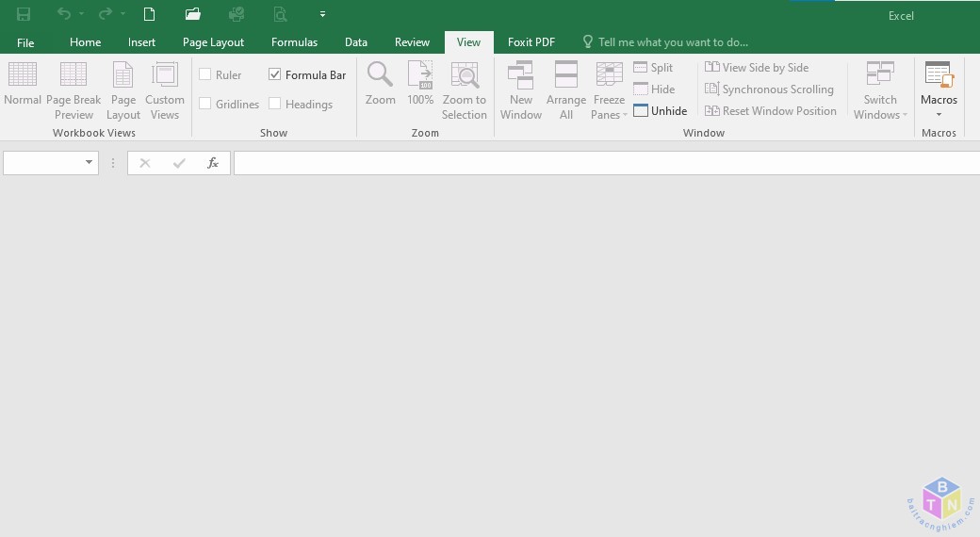The height and width of the screenshot is (537, 980).
Task: Click the Name Box field
Action: [x=43, y=163]
